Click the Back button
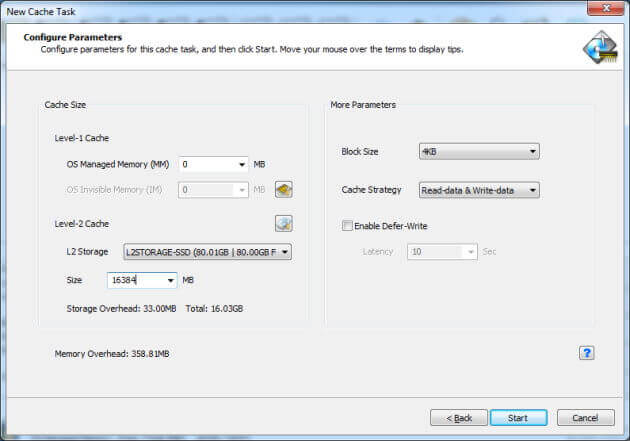Viewport: 630px width, 441px height. tap(459, 418)
